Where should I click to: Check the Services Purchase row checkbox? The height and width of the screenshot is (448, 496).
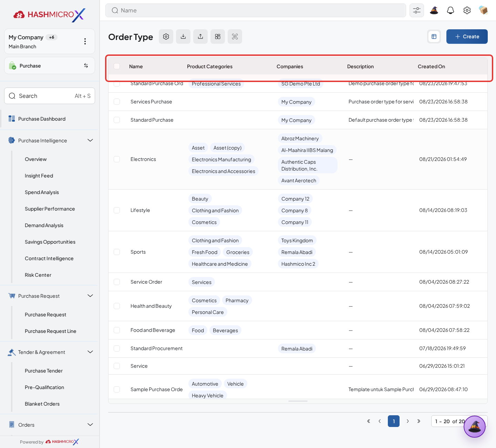tap(117, 102)
